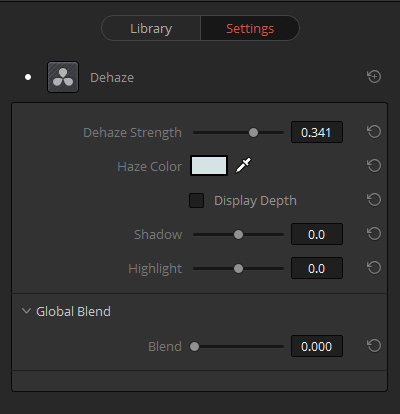Click the Dehaze Strength slider handle

pos(253,132)
